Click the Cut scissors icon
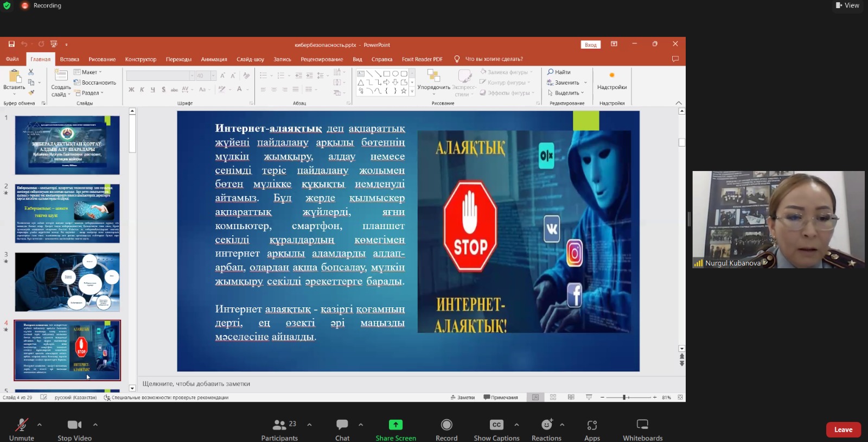This screenshot has height=442, width=868. tap(31, 72)
